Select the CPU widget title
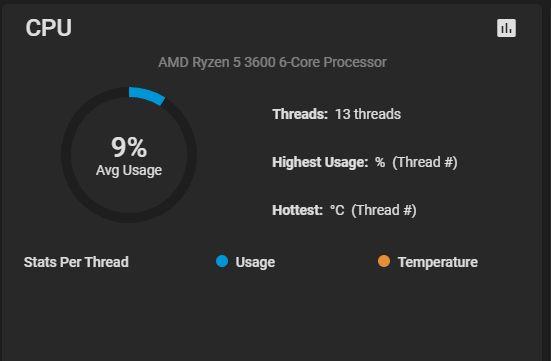Image resolution: width=551 pixels, height=361 pixels. coord(48,28)
